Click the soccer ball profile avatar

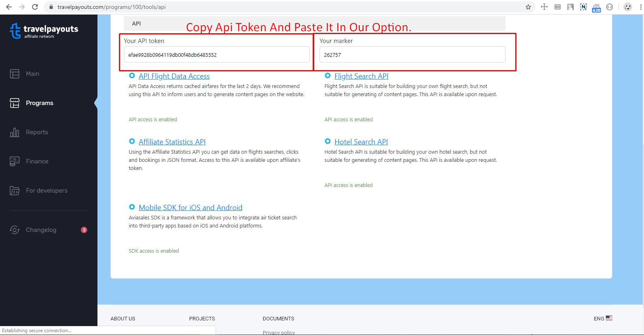point(628,7)
